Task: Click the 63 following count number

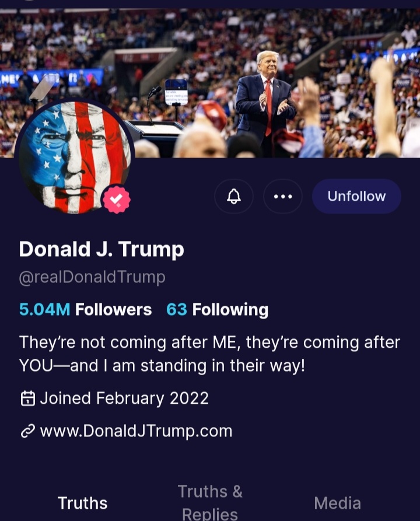Action: [x=176, y=309]
